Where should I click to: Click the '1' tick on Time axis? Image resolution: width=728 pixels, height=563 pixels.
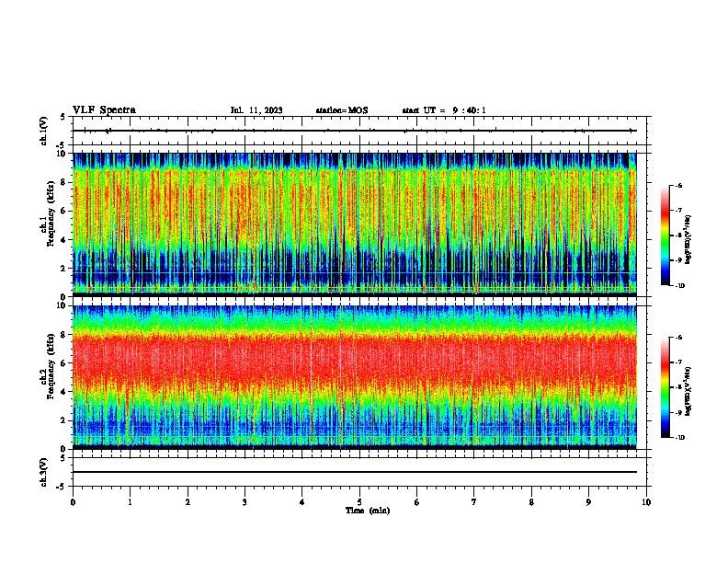pos(130,502)
